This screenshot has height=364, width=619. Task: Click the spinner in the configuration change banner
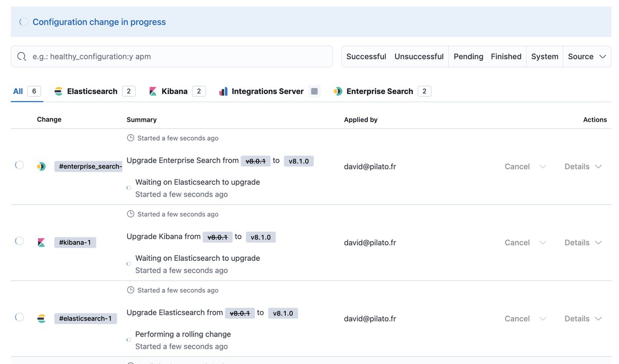pyautogui.click(x=24, y=22)
